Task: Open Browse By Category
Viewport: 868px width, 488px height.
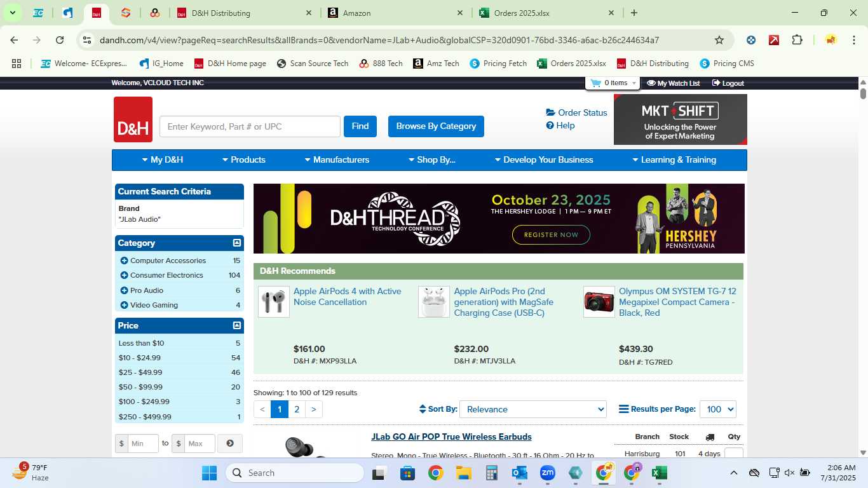Action: [436, 126]
